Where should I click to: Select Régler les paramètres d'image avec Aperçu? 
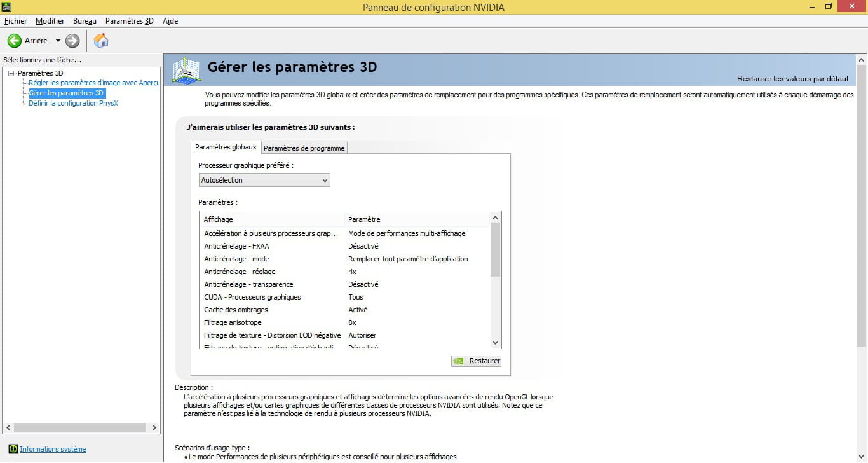click(x=94, y=83)
